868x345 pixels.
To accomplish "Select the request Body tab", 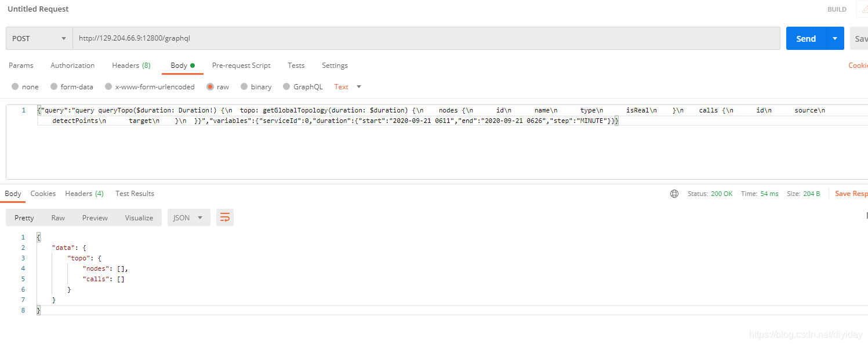I will coord(182,66).
